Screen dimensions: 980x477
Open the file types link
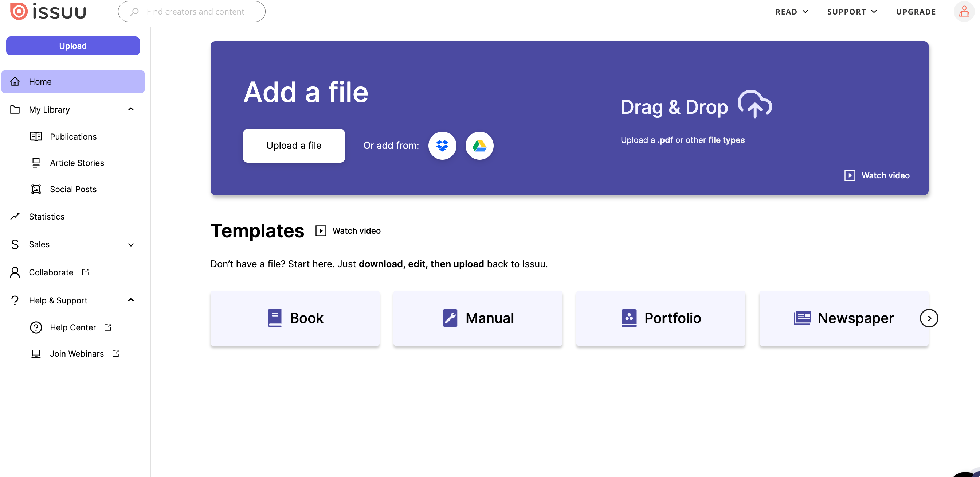click(x=726, y=140)
